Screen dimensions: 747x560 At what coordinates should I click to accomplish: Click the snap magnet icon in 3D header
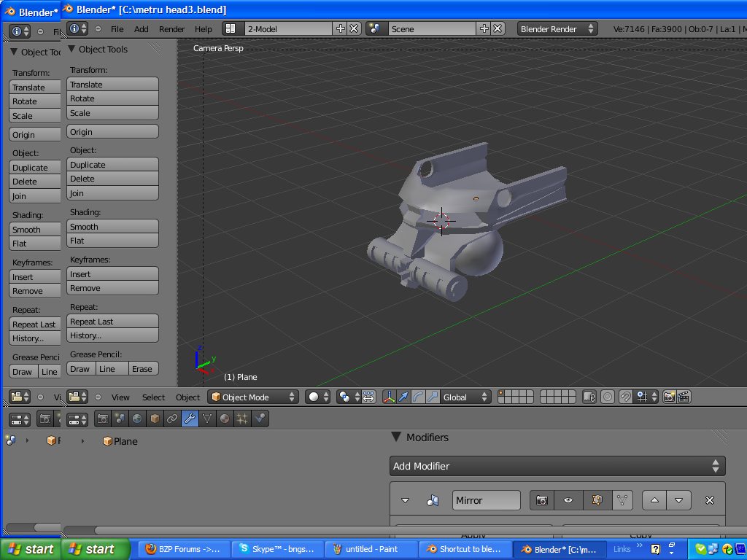[x=625, y=397]
